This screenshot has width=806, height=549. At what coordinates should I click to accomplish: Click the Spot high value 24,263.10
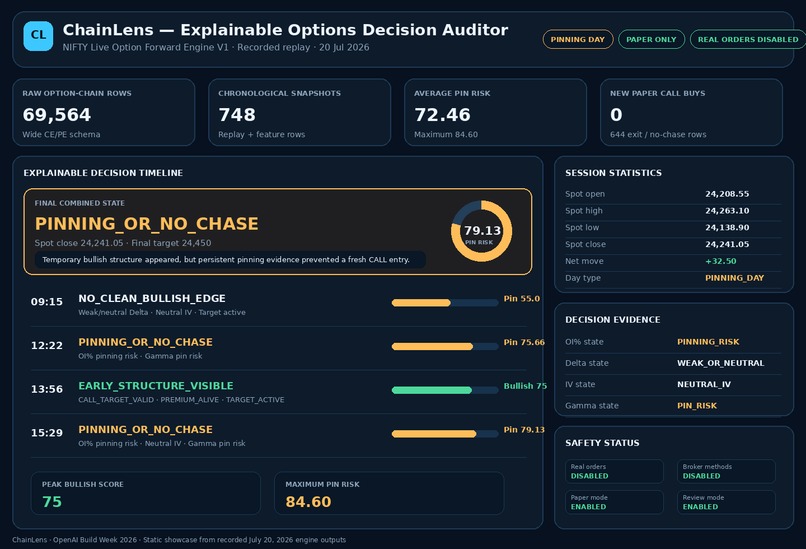pyautogui.click(x=727, y=211)
